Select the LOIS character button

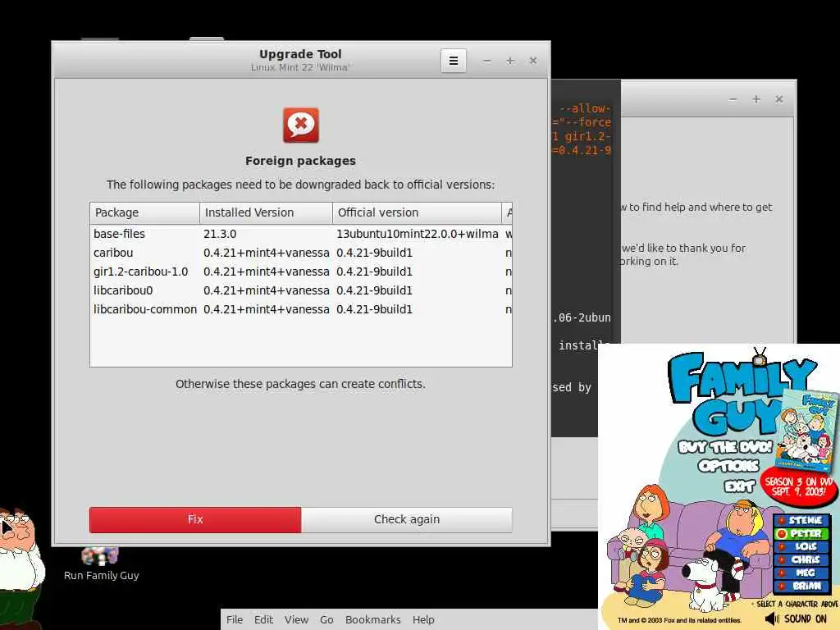[x=801, y=546]
